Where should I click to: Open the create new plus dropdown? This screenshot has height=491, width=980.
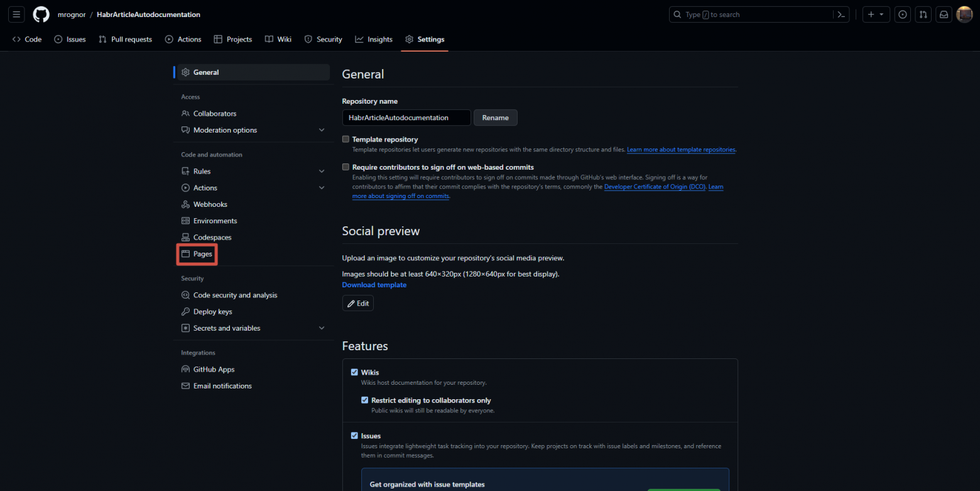click(876, 14)
